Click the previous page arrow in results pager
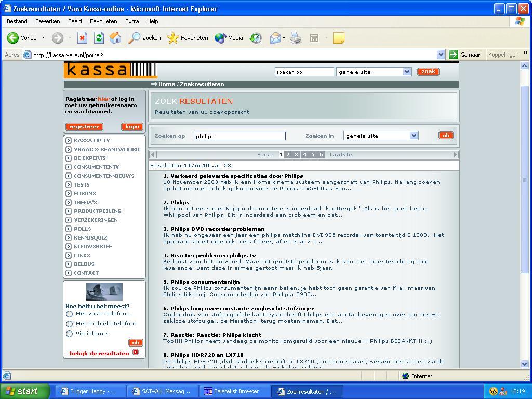This screenshot has width=532, height=399. (x=153, y=155)
